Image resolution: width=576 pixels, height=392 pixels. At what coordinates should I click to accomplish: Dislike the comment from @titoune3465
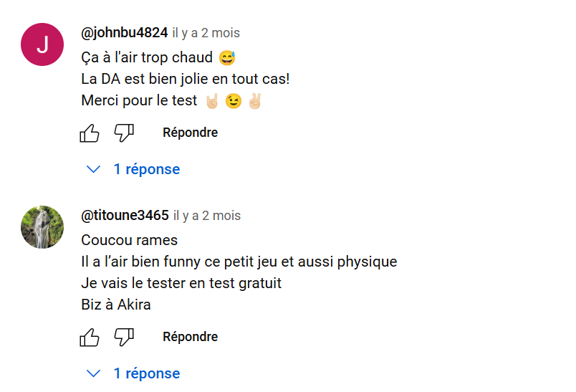[124, 337]
